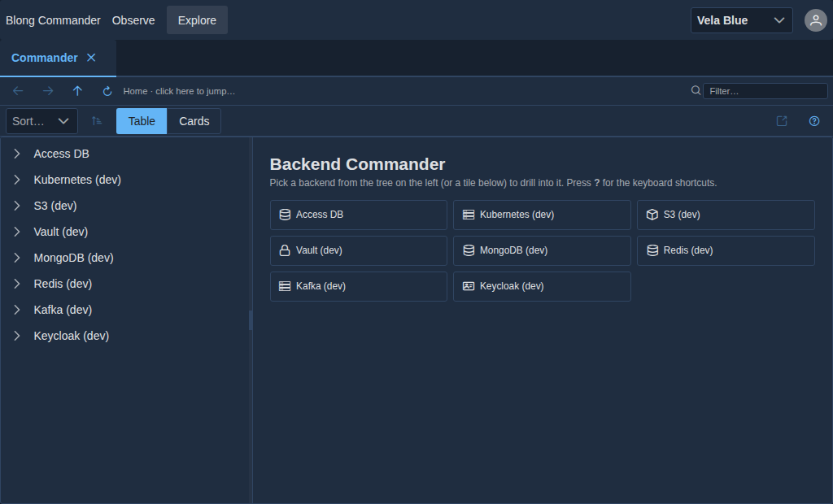
Task: Click the server icon on Kafka (dev) tile
Action: 285,286
